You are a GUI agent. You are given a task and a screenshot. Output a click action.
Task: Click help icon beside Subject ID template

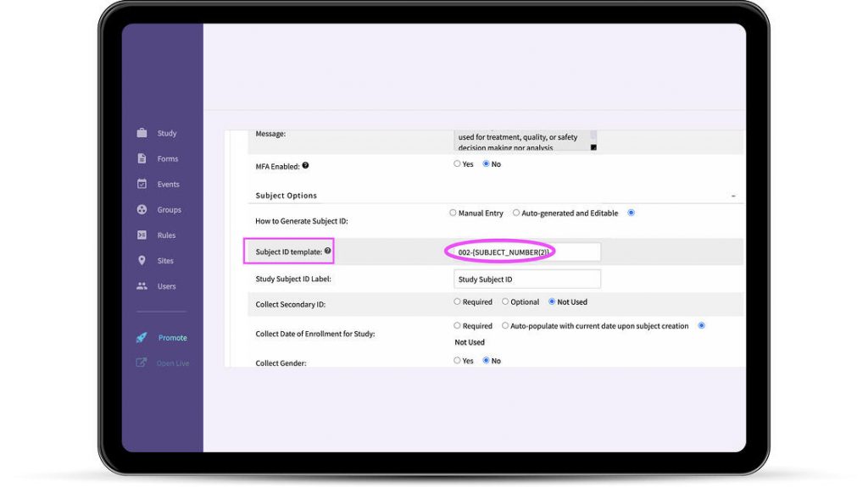point(328,251)
